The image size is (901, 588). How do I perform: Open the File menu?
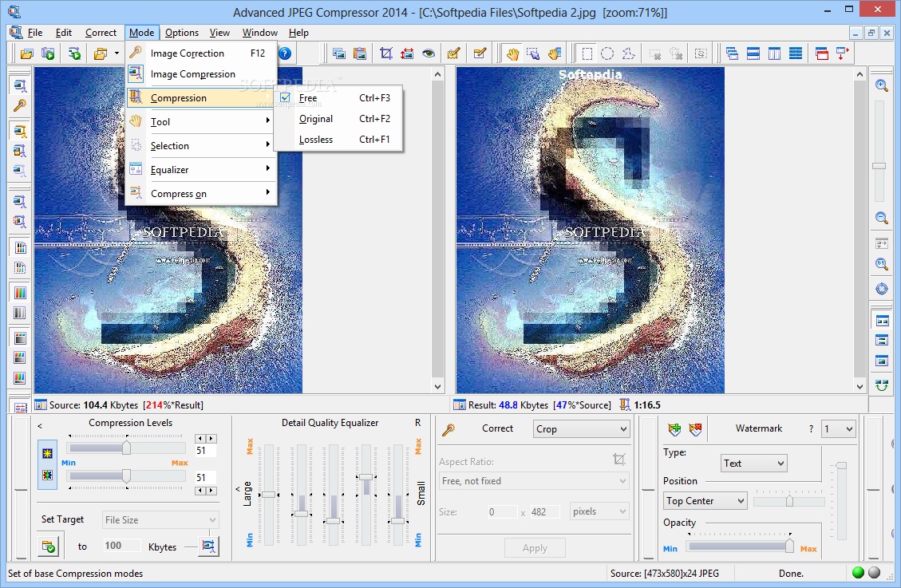pos(35,33)
